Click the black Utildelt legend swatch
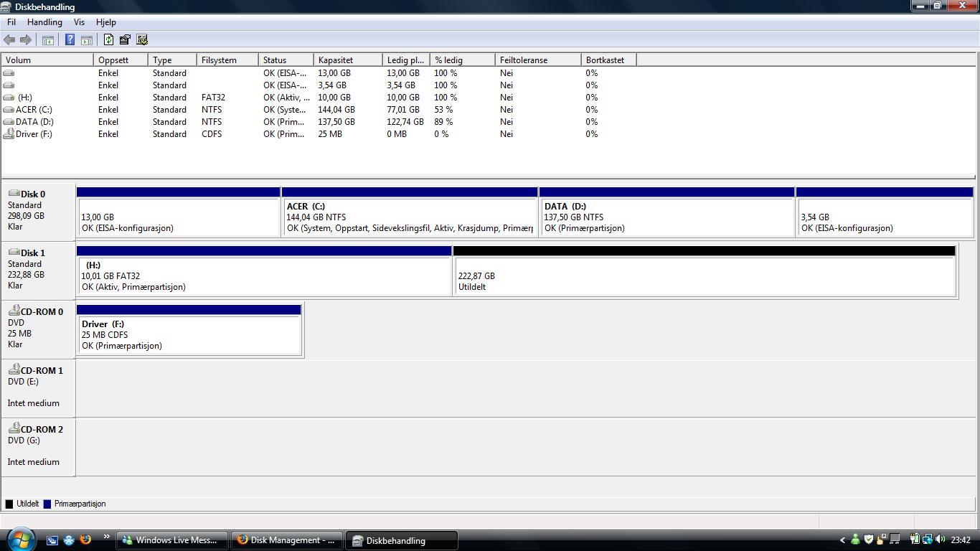 pos(9,504)
